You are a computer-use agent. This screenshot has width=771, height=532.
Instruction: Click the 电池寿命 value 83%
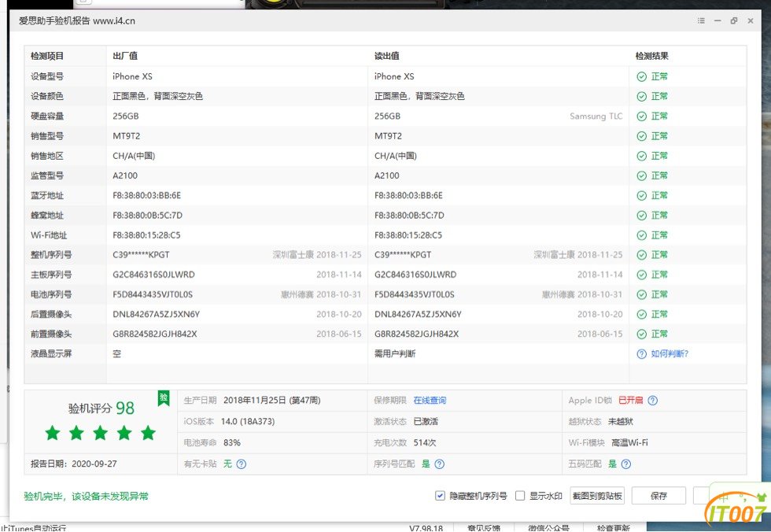click(x=231, y=443)
